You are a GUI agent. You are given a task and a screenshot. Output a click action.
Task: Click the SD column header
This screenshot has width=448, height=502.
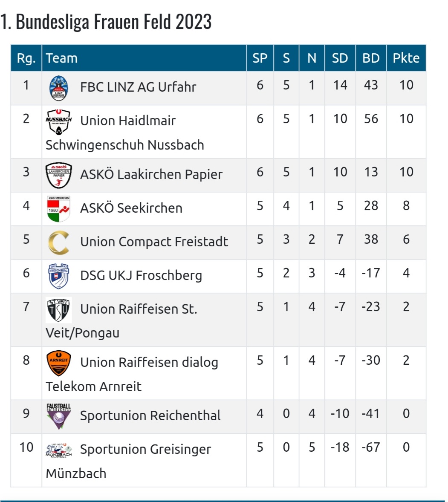pos(340,58)
